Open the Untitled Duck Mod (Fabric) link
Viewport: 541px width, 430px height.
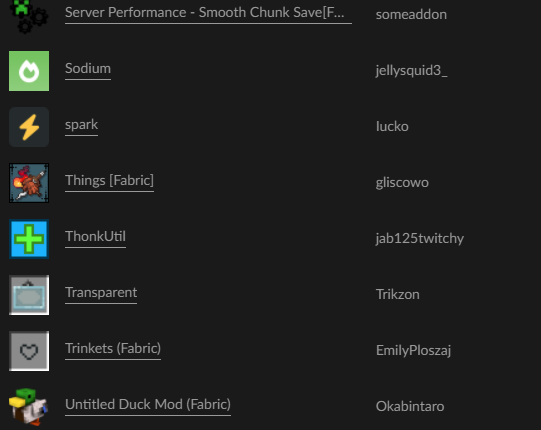click(148, 404)
